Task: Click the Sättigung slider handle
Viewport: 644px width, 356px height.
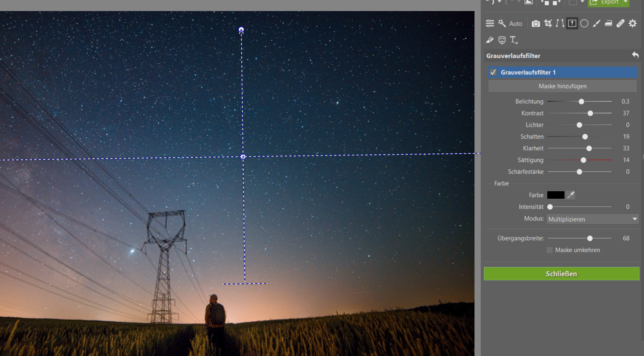Action: [x=583, y=160]
